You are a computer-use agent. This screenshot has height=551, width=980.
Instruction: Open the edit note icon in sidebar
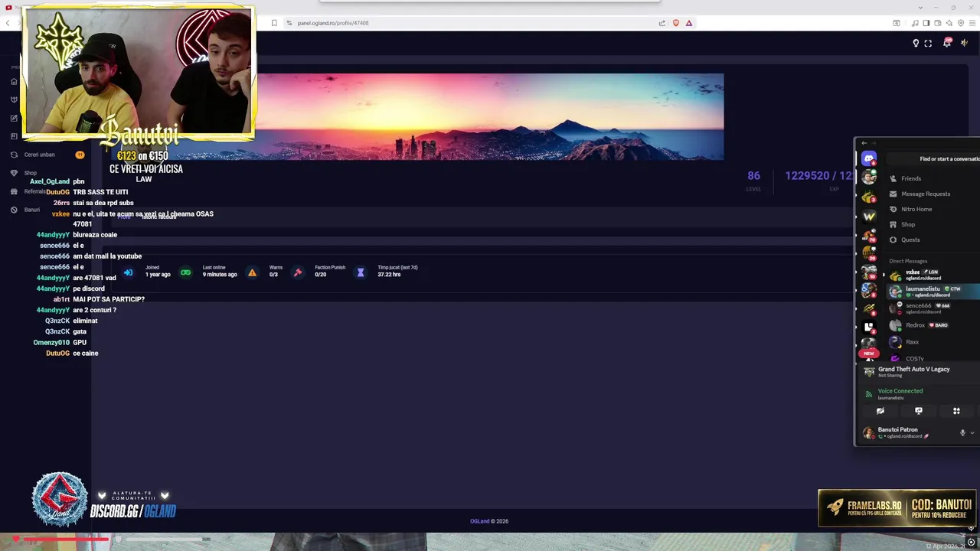tap(14, 118)
